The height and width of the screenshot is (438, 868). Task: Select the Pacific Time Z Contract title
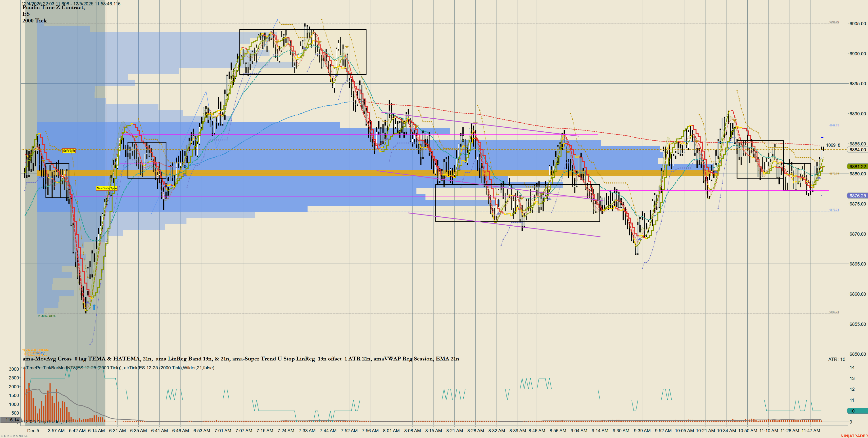coord(54,7)
